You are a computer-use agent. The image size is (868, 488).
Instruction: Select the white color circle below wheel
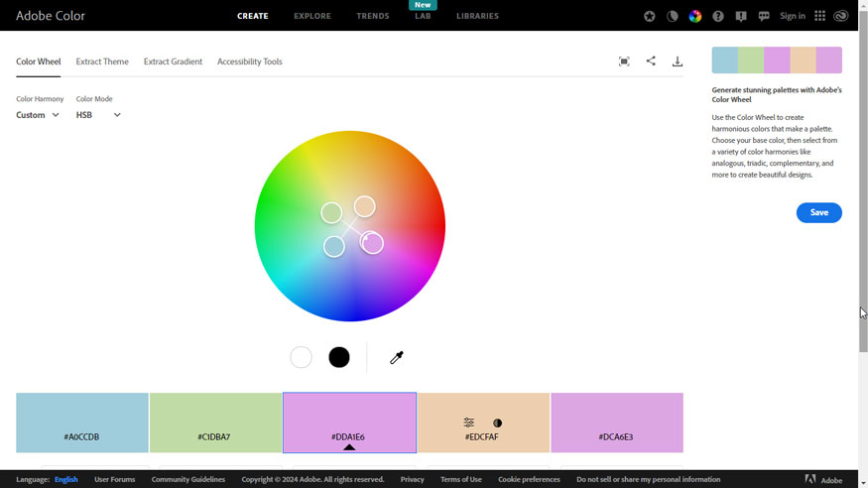coord(302,357)
